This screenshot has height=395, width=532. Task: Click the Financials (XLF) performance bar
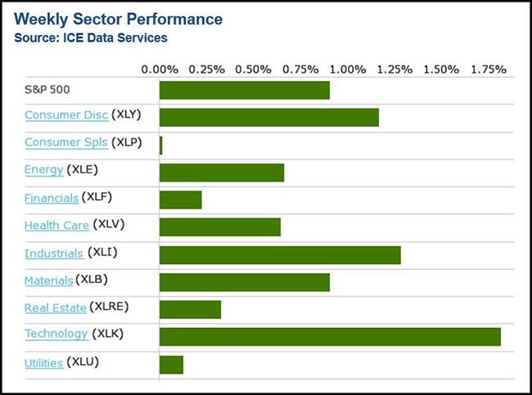point(180,200)
